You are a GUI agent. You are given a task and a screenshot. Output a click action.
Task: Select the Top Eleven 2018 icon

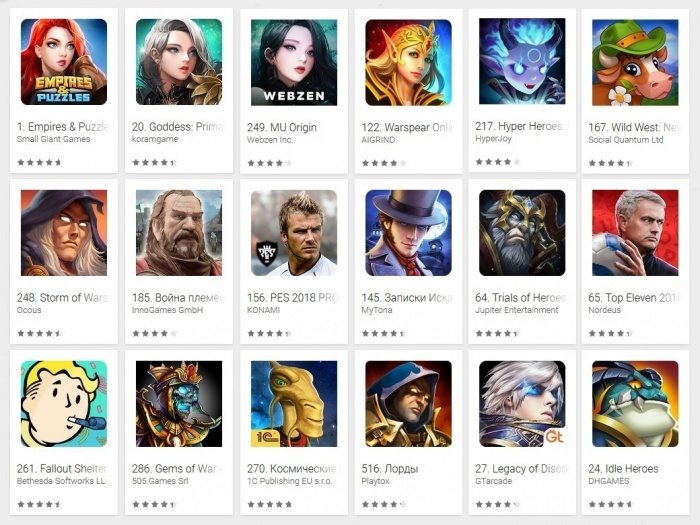(x=635, y=233)
